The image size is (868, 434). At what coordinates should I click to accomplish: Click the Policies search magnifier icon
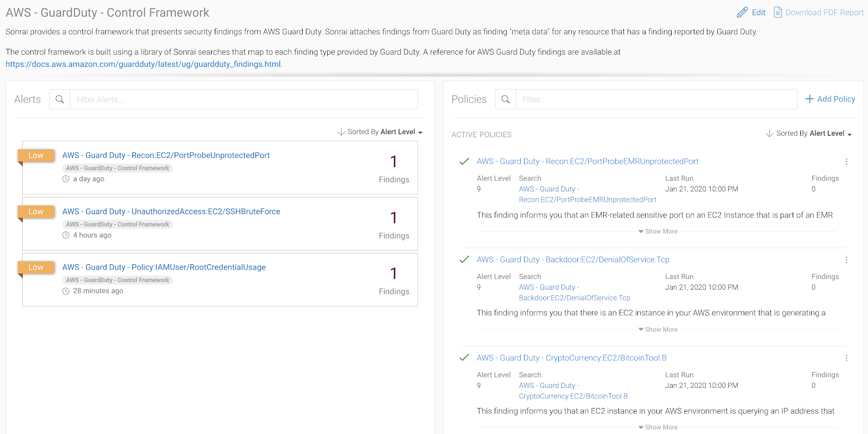coord(506,99)
